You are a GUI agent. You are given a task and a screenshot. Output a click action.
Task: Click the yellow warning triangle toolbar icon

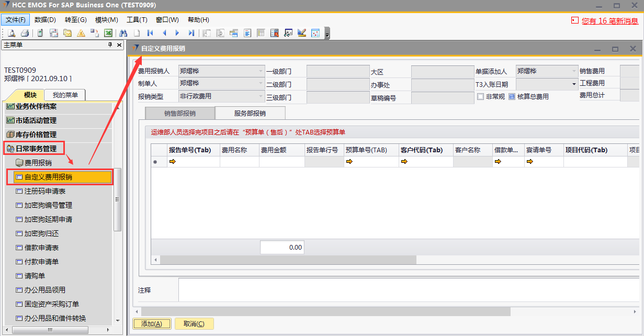tap(81, 33)
